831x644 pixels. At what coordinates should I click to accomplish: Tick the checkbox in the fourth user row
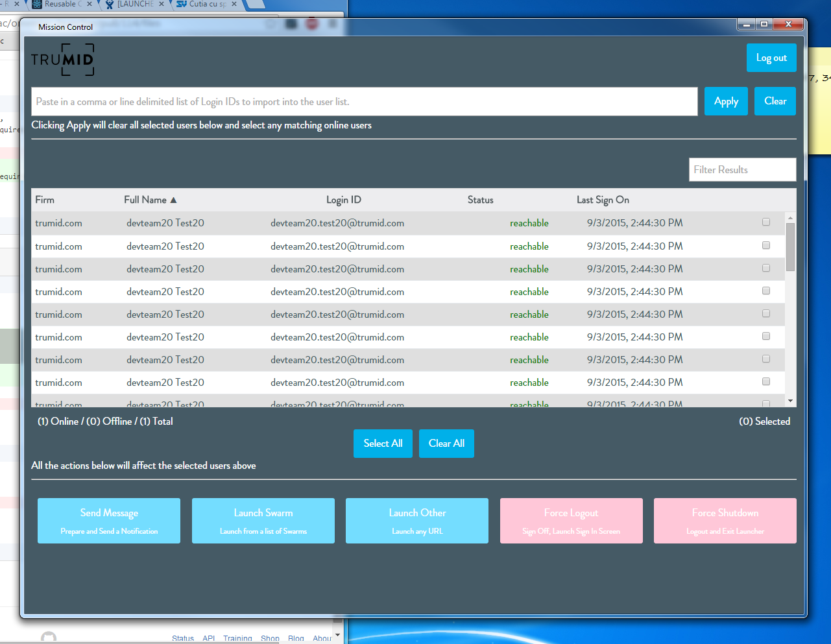coord(766,291)
